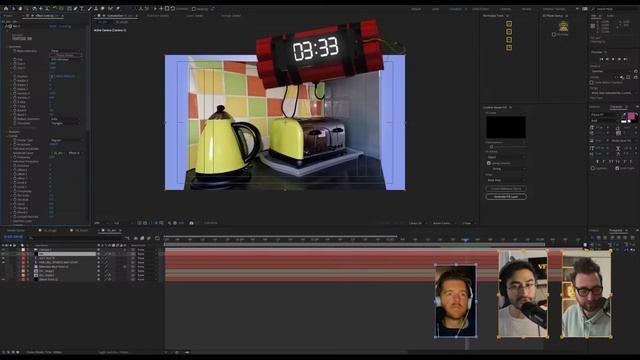Switch to the Audio tab
Image resolution: width=640 pixels, height=360 pixels.
pos(611,16)
